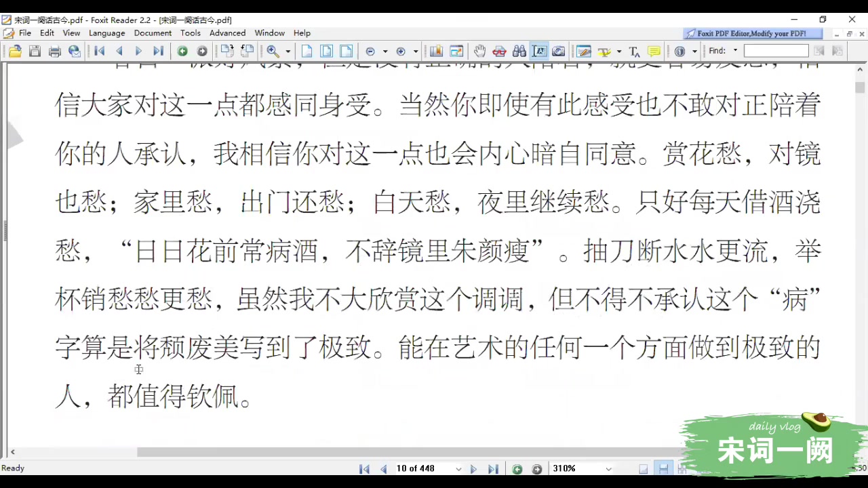The width and height of the screenshot is (868, 488).
Task: Status bar: go to first page
Action: [364, 469]
